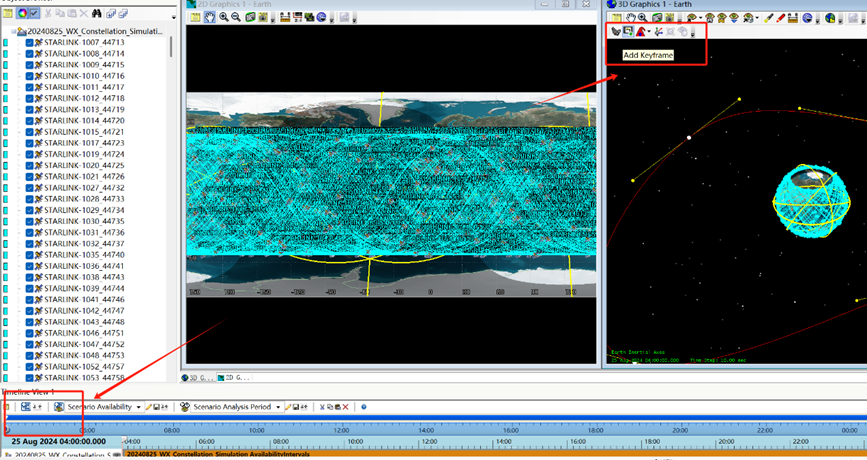Click the red wizard hat icon in 3D toolbar
867x460 pixels.
coord(640,32)
